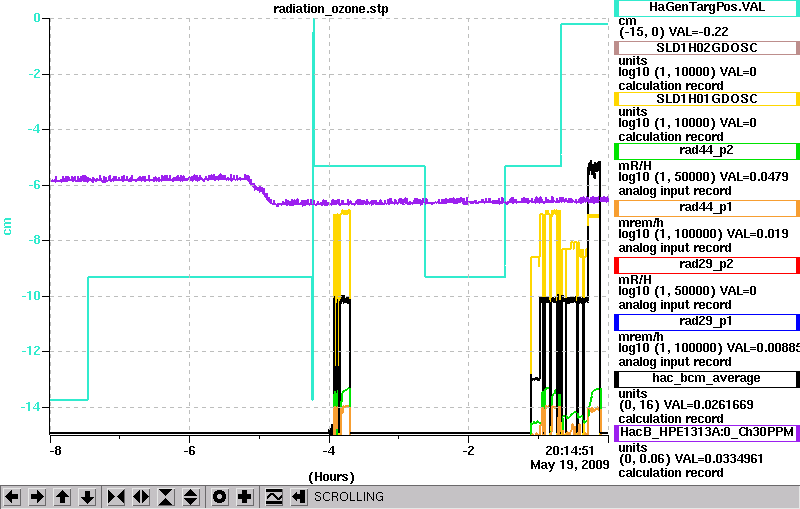The width and height of the screenshot is (800, 509).
Task: Click the return-to-scrolling arrow icon
Action: (299, 497)
